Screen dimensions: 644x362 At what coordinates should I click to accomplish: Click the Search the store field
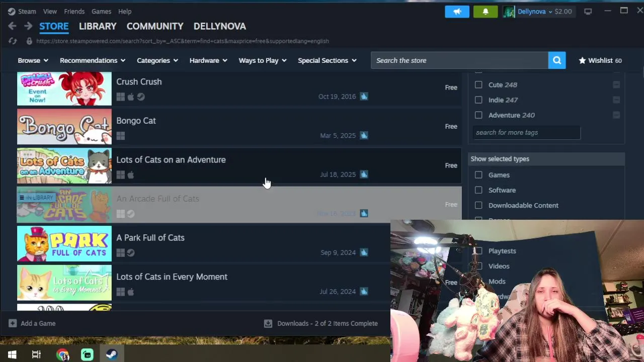[459, 60]
